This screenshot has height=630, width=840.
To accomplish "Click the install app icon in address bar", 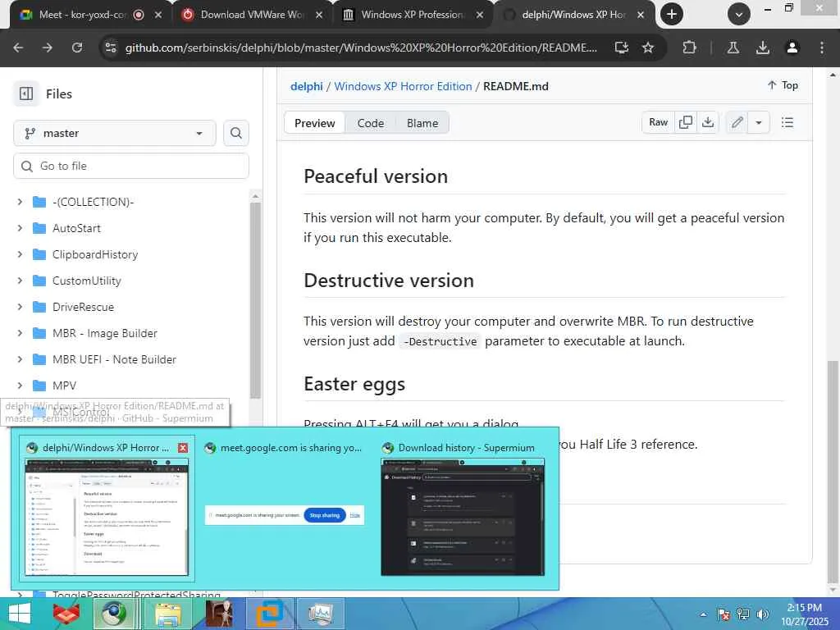I will [622, 48].
